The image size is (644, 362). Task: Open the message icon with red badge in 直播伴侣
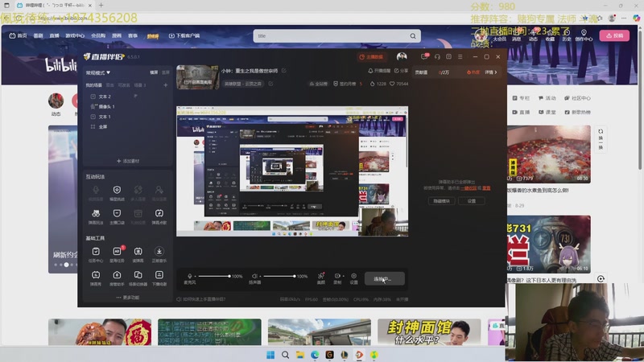424,56
